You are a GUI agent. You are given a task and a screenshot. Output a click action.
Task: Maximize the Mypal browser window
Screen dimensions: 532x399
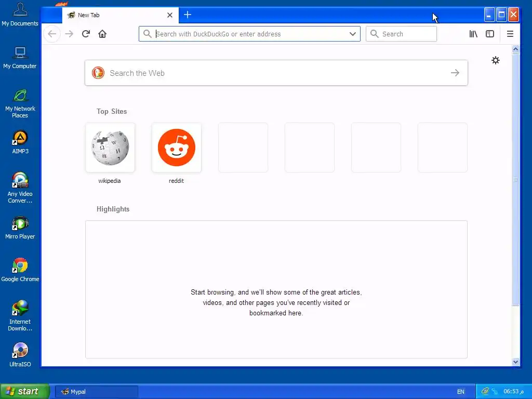[x=501, y=15]
